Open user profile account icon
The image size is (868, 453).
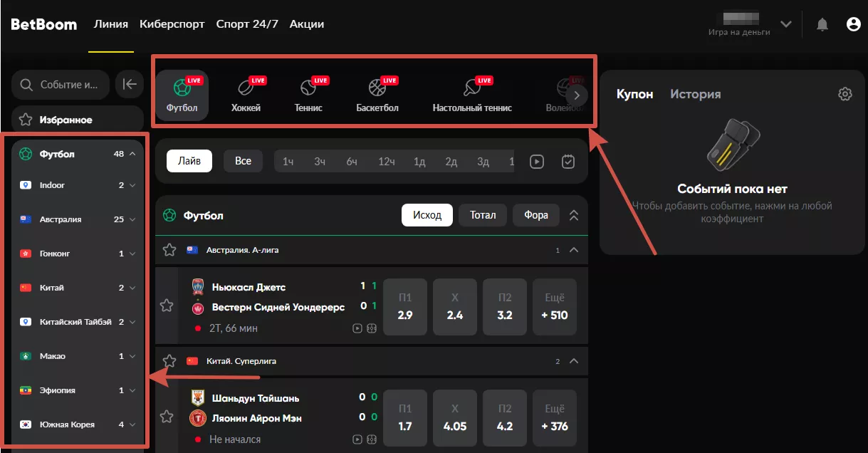pyautogui.click(x=853, y=25)
